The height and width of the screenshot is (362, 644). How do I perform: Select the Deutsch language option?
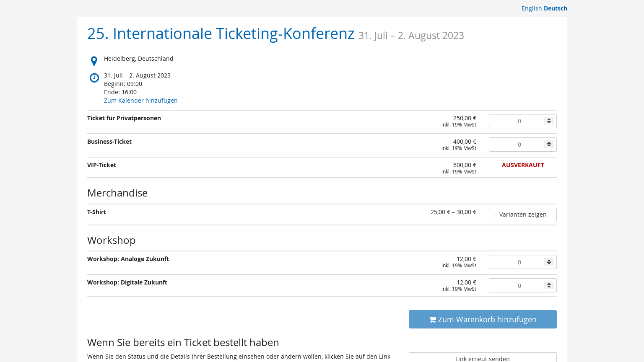(555, 8)
